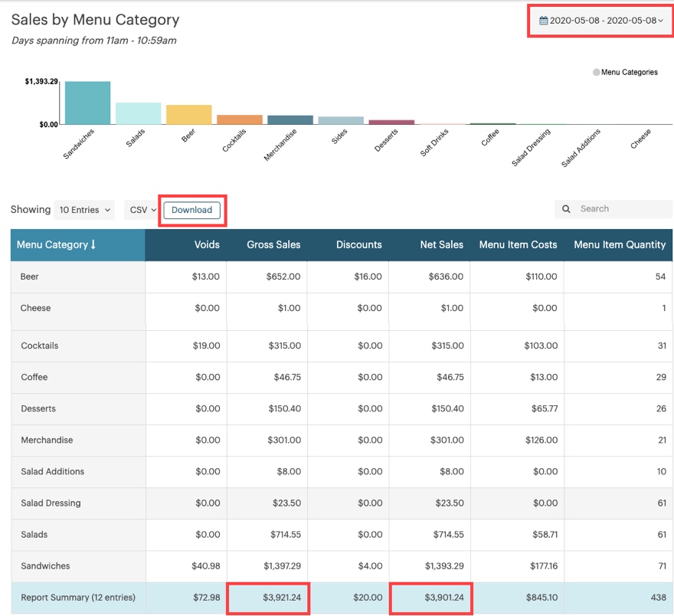This screenshot has width=674, height=616.
Task: Select the yellow Beer bar in chart
Action: [188, 115]
